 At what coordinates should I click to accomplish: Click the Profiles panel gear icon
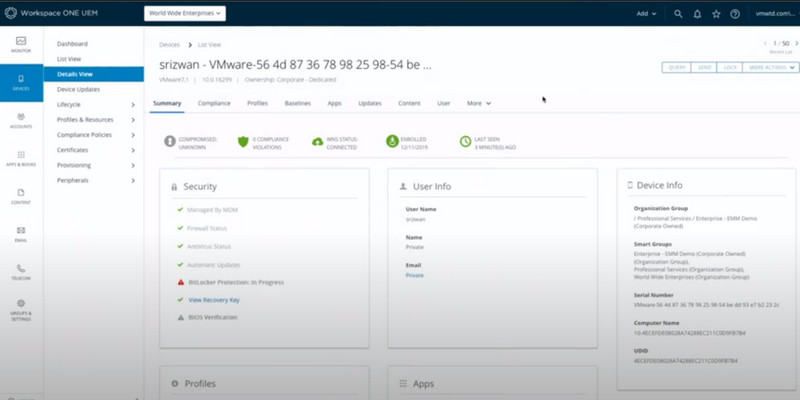point(174,384)
